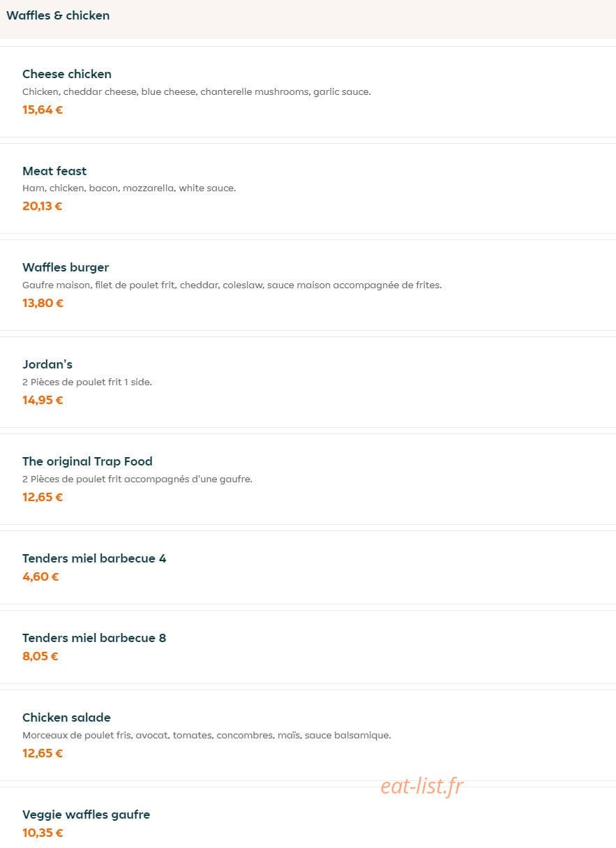Open Veggie waffles gaufre item

click(x=308, y=818)
